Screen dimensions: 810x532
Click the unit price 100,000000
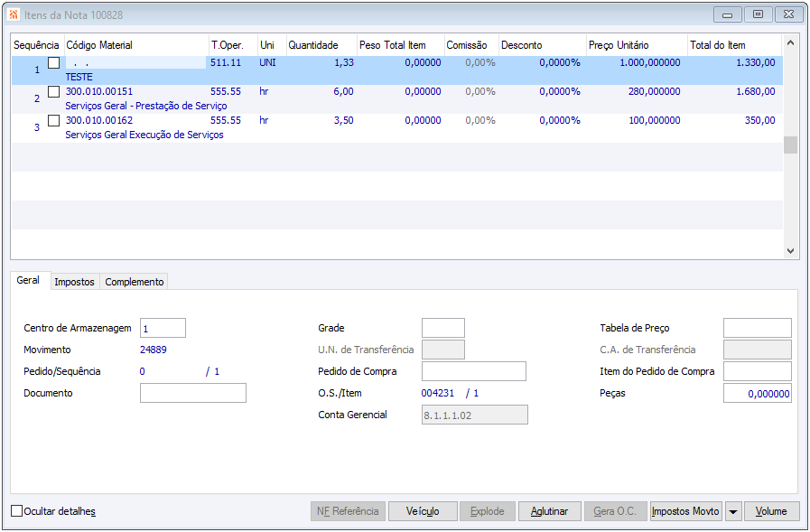pos(655,120)
